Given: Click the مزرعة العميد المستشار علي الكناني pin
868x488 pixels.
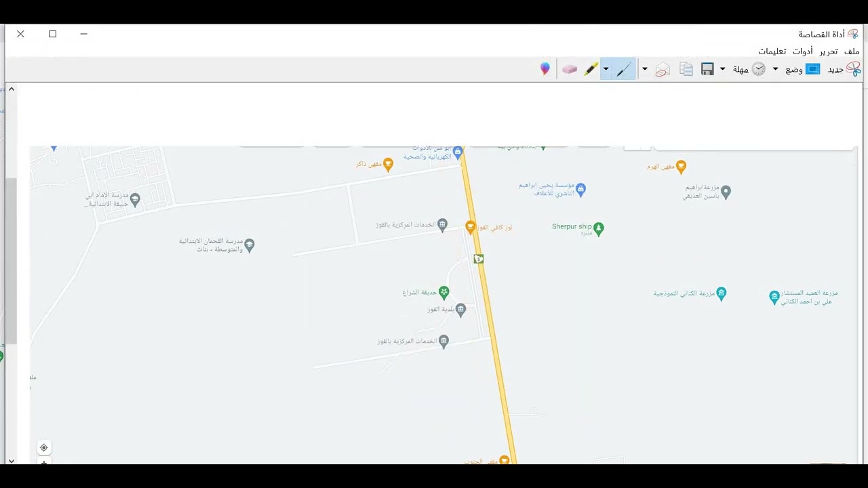Looking at the screenshot, I should click(x=774, y=297).
